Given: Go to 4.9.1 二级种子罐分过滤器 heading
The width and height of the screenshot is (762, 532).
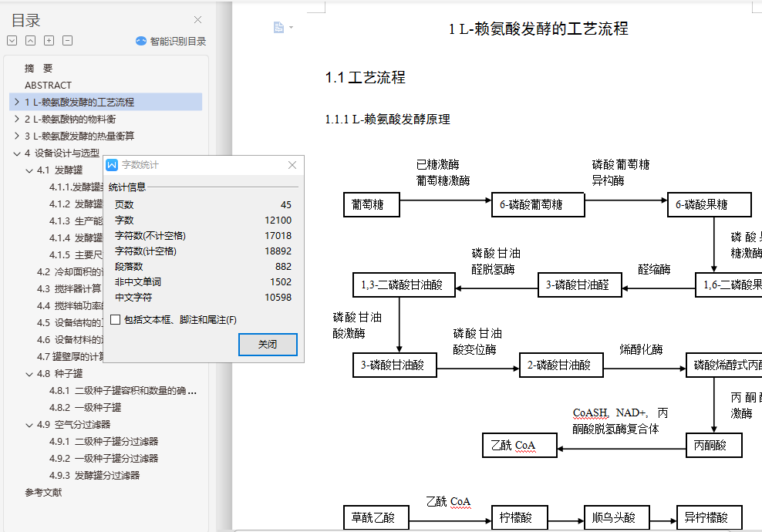Looking at the screenshot, I should pyautogui.click(x=103, y=442).
